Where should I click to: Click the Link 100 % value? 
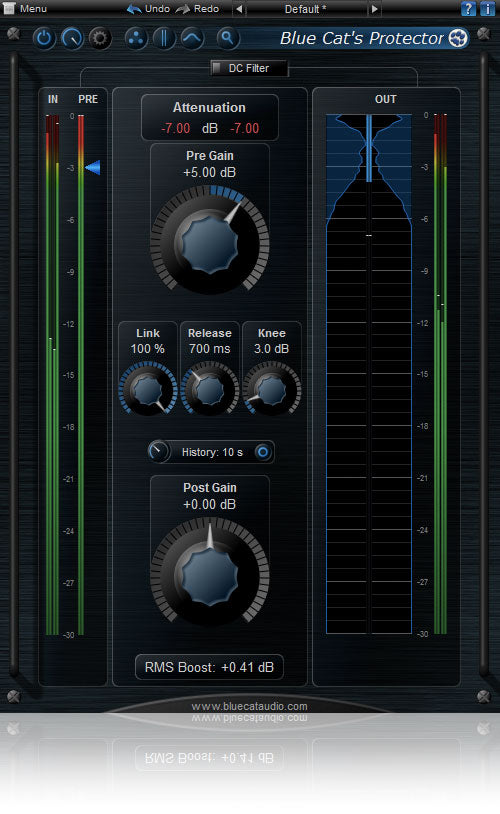coord(147,349)
